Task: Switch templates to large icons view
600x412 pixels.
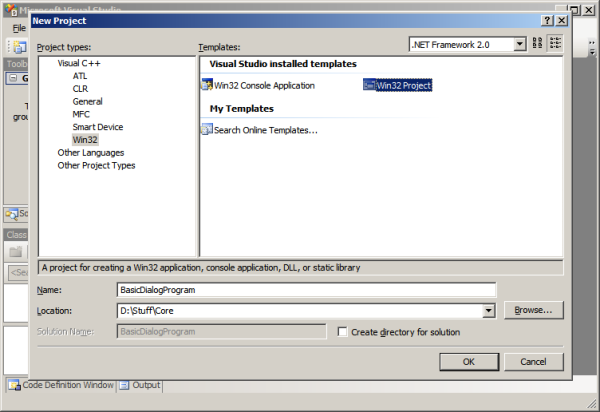Action: [x=537, y=43]
